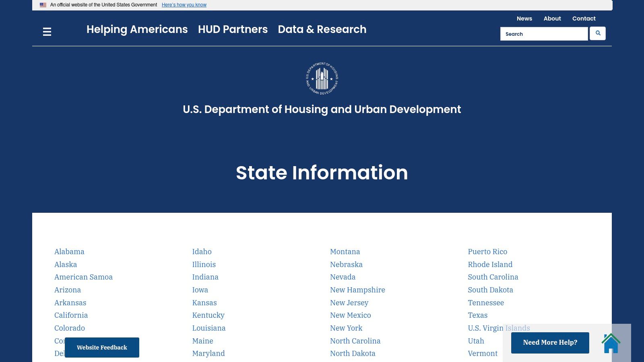Open Helping Americans menu

tap(137, 29)
